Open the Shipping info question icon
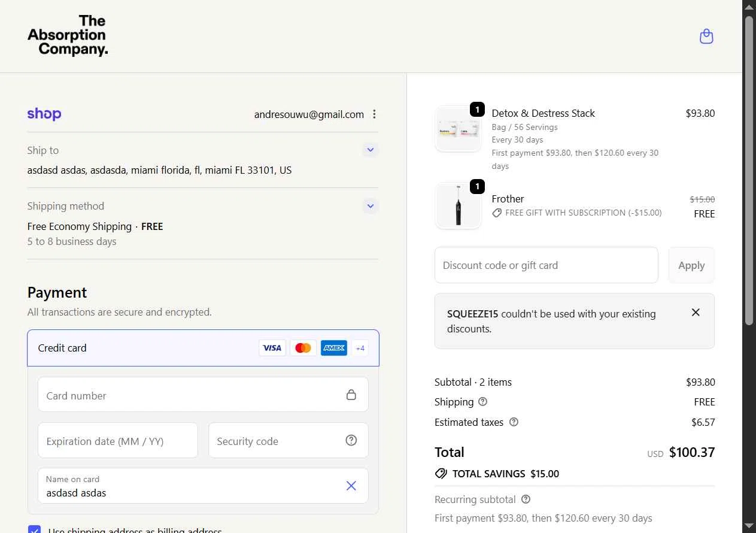Viewport: 756px width, 533px height. coord(483,402)
